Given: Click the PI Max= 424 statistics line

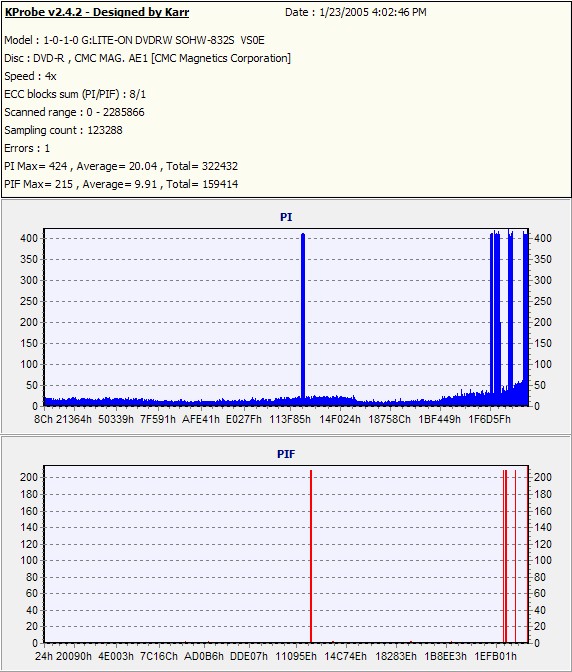Looking at the screenshot, I should (x=121, y=166).
